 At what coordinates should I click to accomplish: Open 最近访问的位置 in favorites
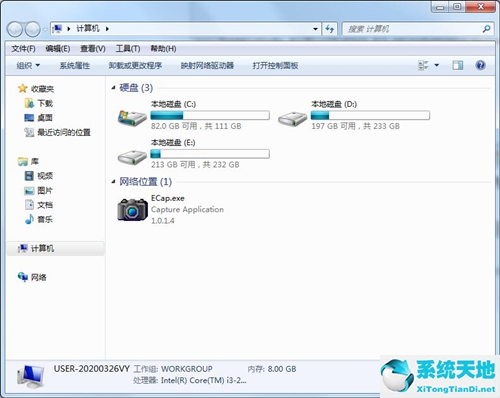pyautogui.click(x=64, y=132)
